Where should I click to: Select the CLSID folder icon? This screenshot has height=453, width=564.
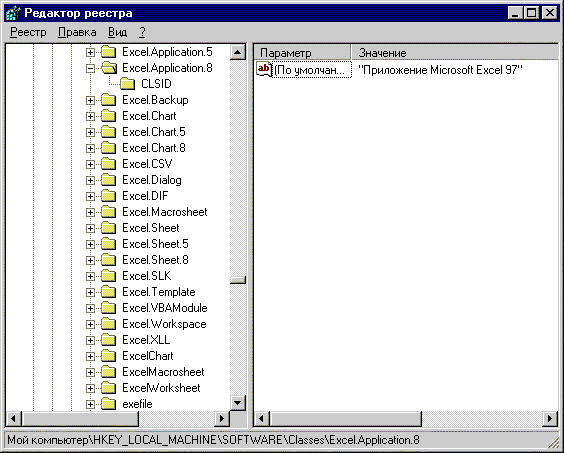tap(127, 84)
